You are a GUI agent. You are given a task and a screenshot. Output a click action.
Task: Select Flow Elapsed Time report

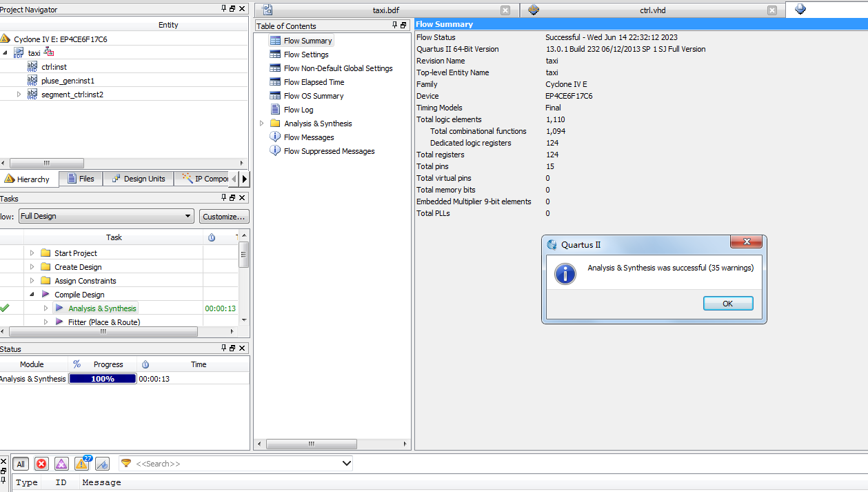[314, 82]
